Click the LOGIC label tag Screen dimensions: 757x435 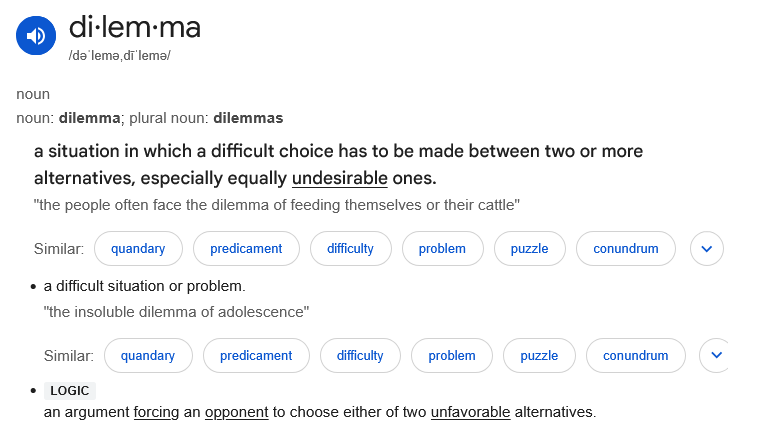70,391
